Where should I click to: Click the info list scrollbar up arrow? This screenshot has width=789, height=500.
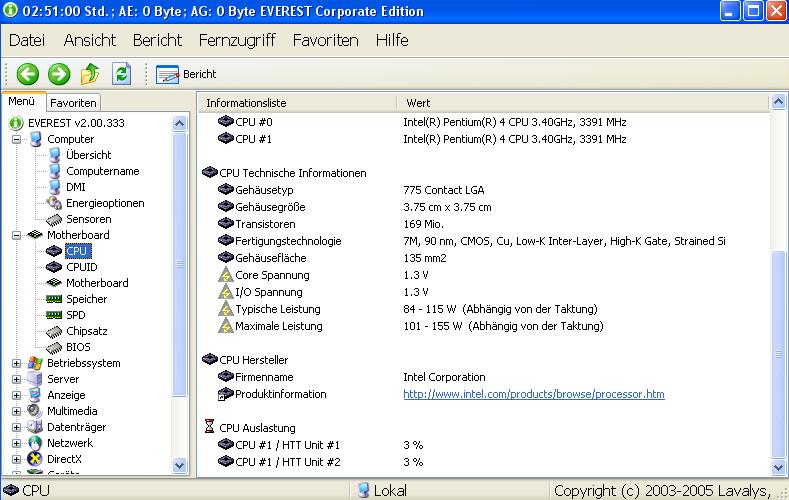778,102
